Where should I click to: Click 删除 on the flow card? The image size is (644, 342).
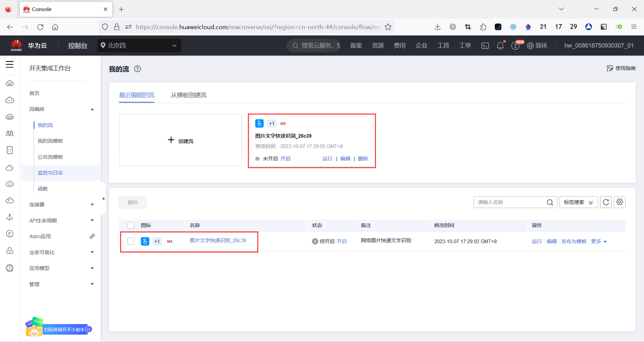(363, 159)
